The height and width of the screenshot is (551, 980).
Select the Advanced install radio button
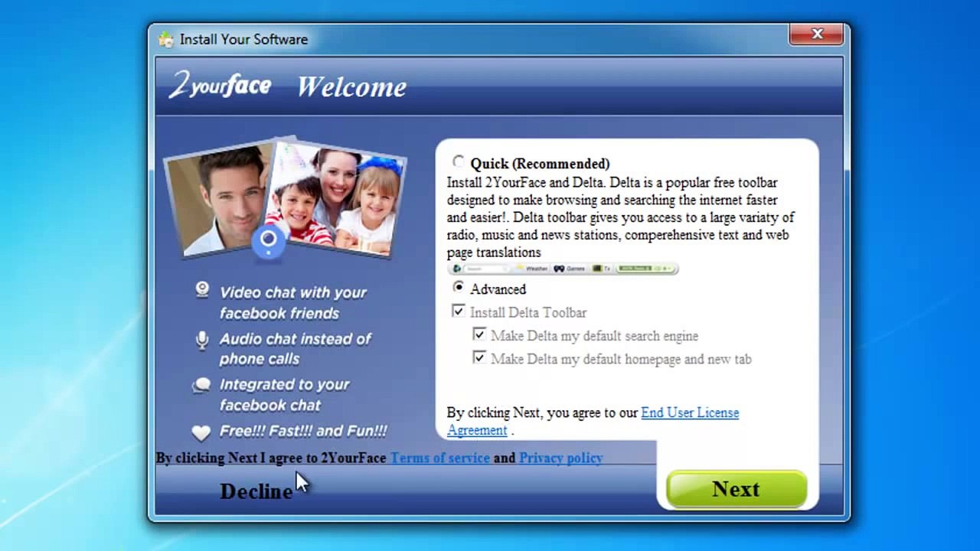click(458, 288)
